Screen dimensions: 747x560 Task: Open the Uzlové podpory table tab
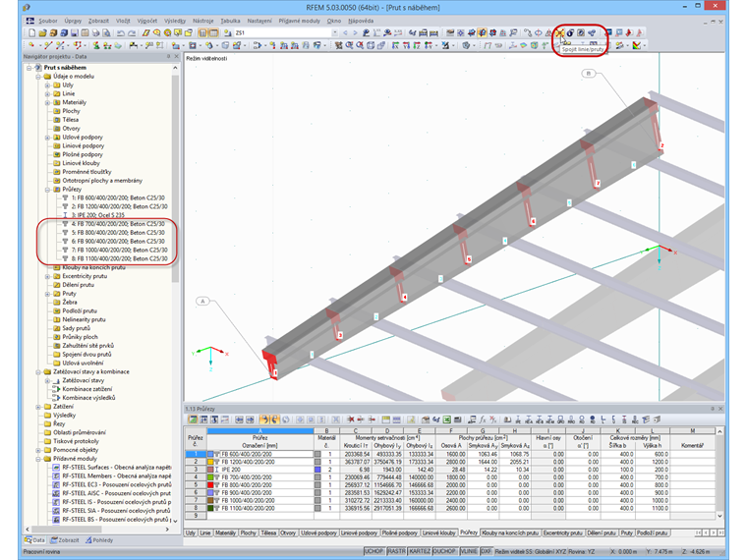(x=318, y=532)
